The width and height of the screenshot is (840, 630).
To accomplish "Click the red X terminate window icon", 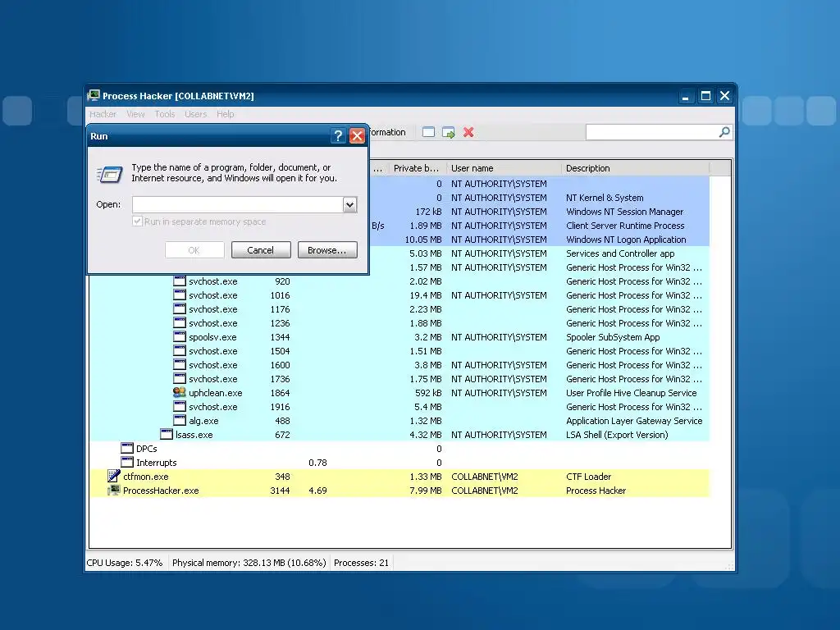I will (468, 132).
